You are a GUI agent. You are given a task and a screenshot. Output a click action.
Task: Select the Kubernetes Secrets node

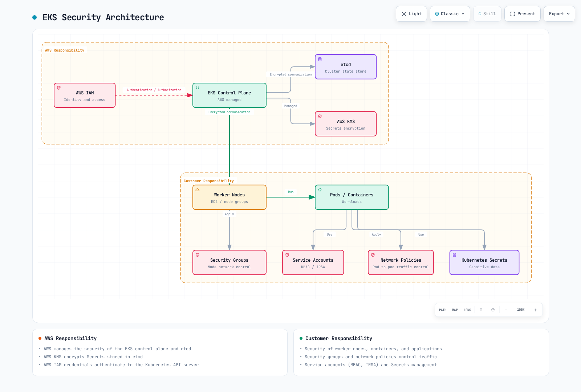point(484,262)
